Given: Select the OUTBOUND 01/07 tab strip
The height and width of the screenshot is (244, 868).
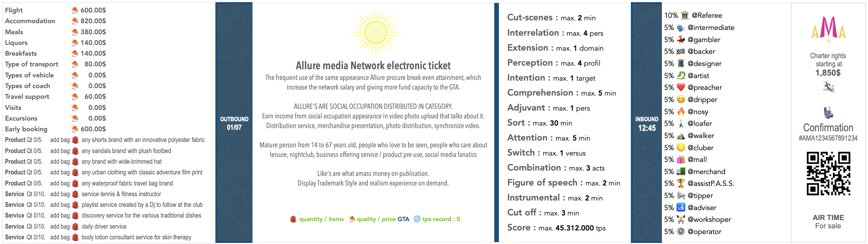Looking at the screenshot, I should tap(234, 123).
